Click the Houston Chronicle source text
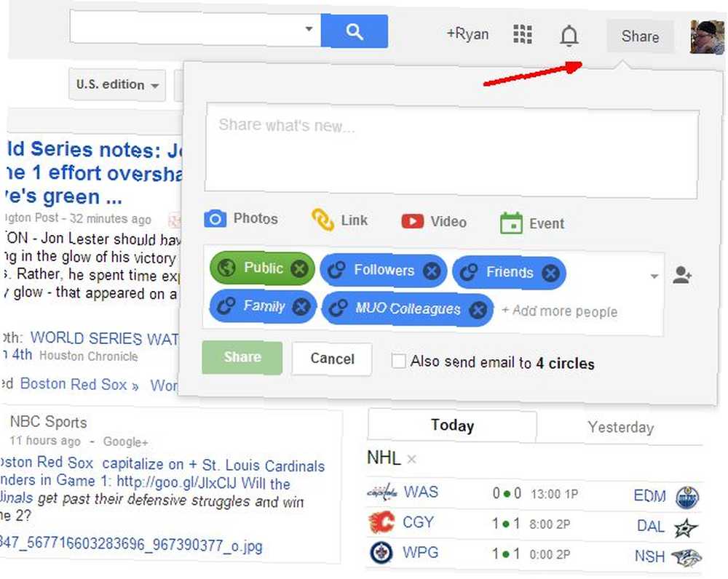Image resolution: width=728 pixels, height=579 pixels. 89,356
